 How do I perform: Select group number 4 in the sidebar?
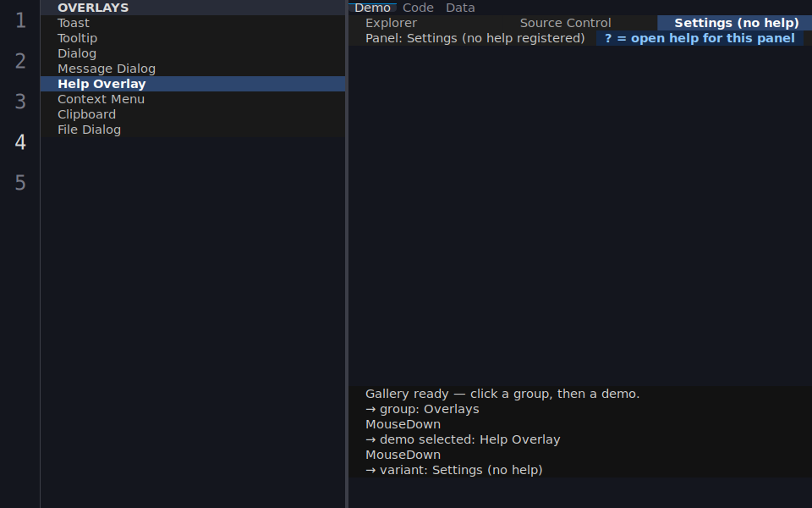[20, 142]
